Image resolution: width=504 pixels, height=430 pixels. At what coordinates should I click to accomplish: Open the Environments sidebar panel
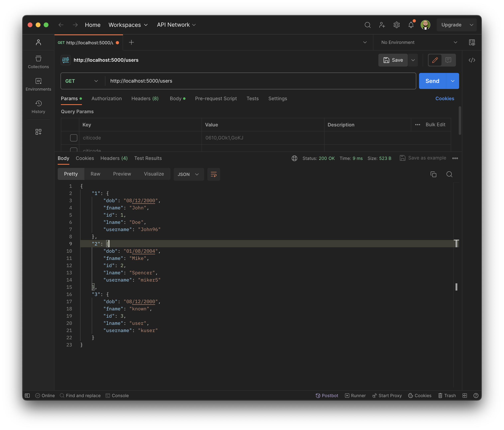(38, 84)
